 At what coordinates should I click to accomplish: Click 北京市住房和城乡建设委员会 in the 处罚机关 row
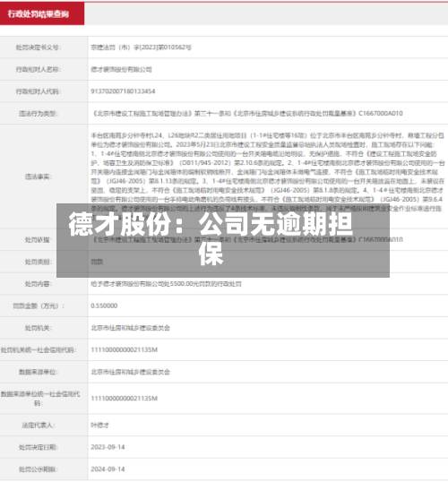click(x=131, y=328)
